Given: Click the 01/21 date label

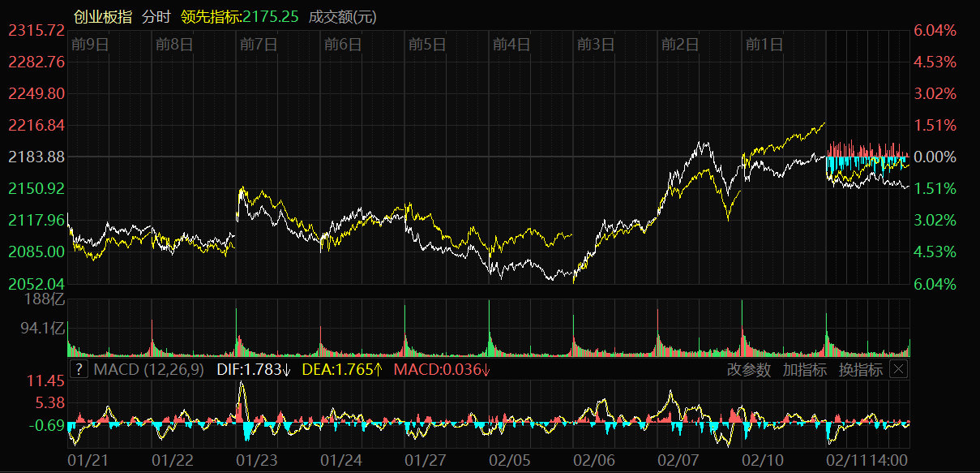Looking at the screenshot, I should (88, 461).
